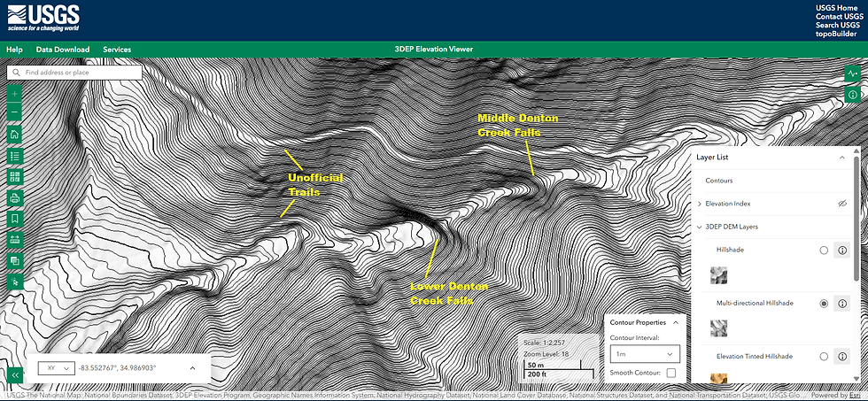Screen dimensions: 868x401
Task: Click the Find address or place field
Action: (x=74, y=73)
